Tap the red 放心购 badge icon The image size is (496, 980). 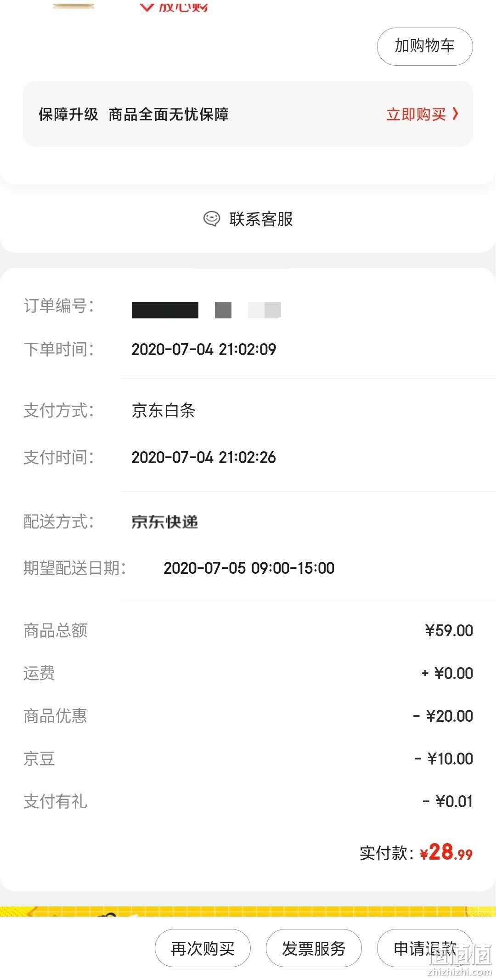click(x=147, y=6)
